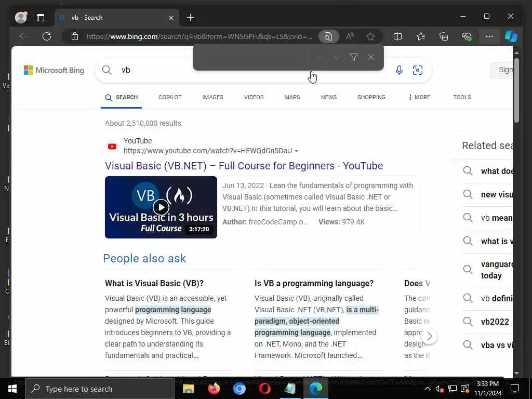This screenshot has width=532, height=399.
Task: Open the notifications action center
Action: pos(515,389)
